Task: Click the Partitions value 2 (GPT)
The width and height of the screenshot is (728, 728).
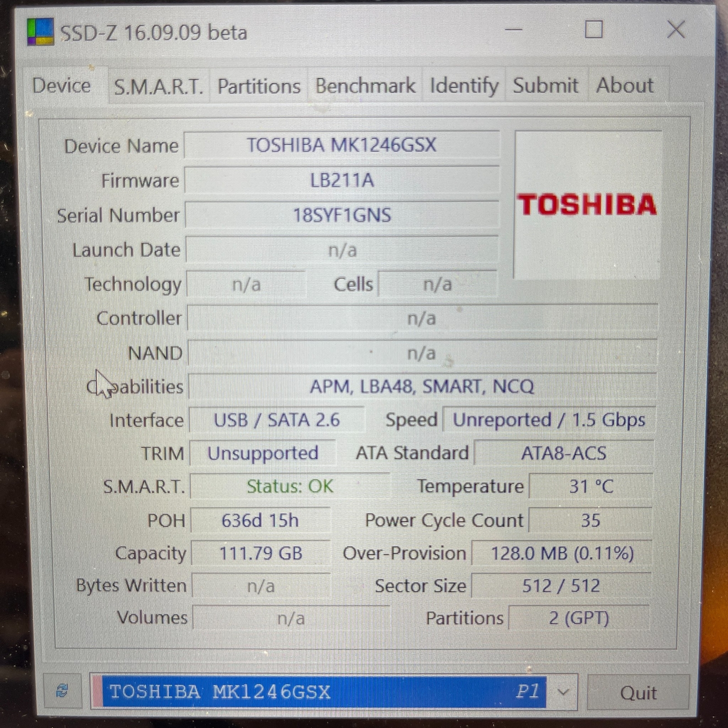Action: (579, 618)
